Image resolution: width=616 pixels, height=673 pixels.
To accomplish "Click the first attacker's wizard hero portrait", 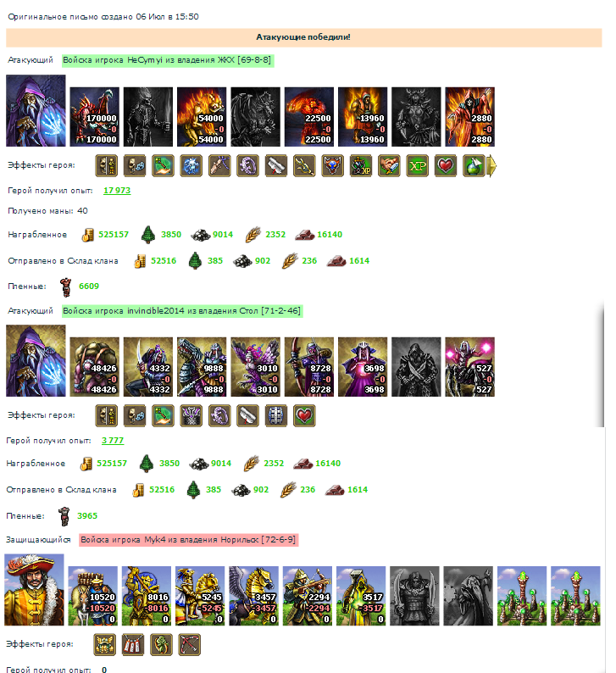I will pyautogui.click(x=36, y=111).
